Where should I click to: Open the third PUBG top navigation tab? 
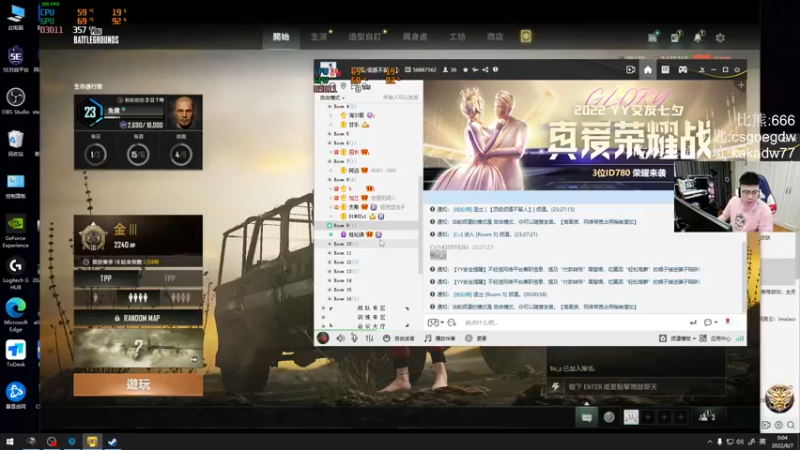coord(365,37)
